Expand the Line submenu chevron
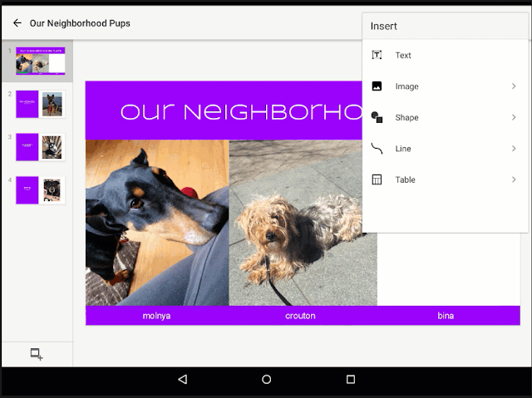532x398 pixels. tap(514, 149)
